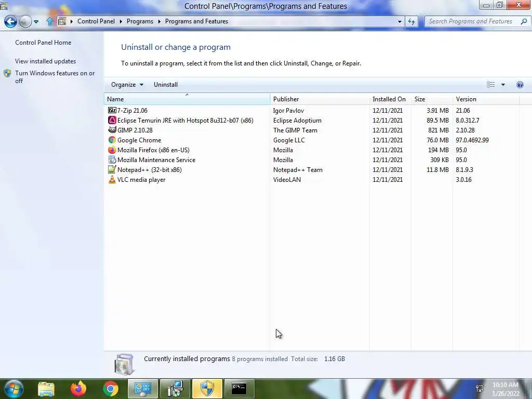Click the installed programs details pane icon
Screen dimensions: 532x399
click(x=124, y=364)
